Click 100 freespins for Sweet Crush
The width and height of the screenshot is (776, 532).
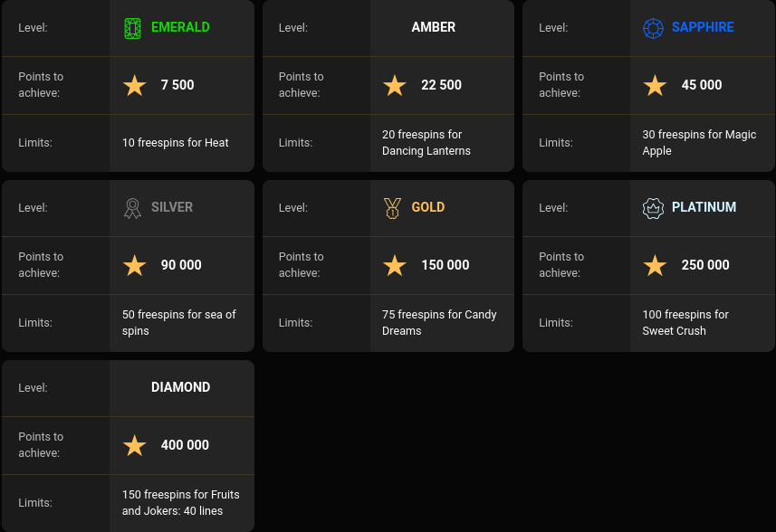click(x=685, y=323)
